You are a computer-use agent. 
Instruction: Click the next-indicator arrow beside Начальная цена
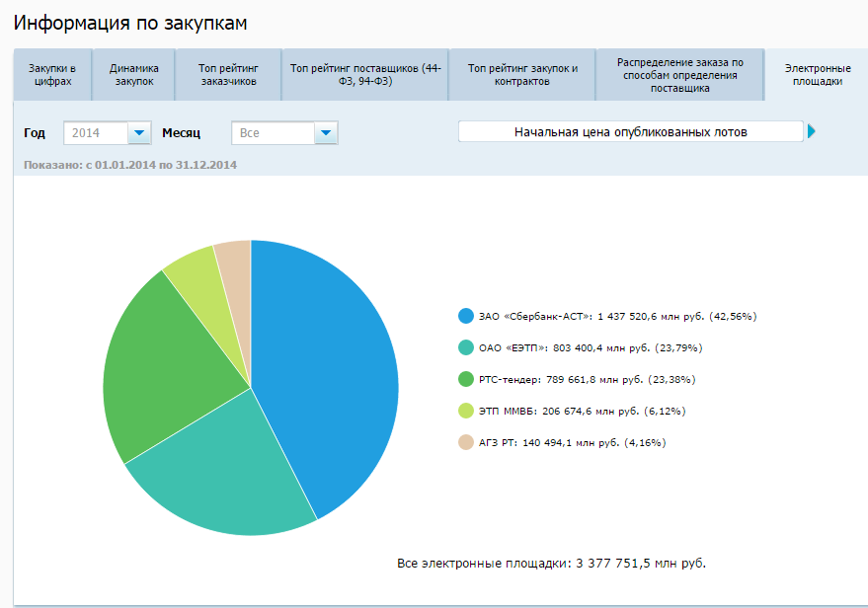812,131
